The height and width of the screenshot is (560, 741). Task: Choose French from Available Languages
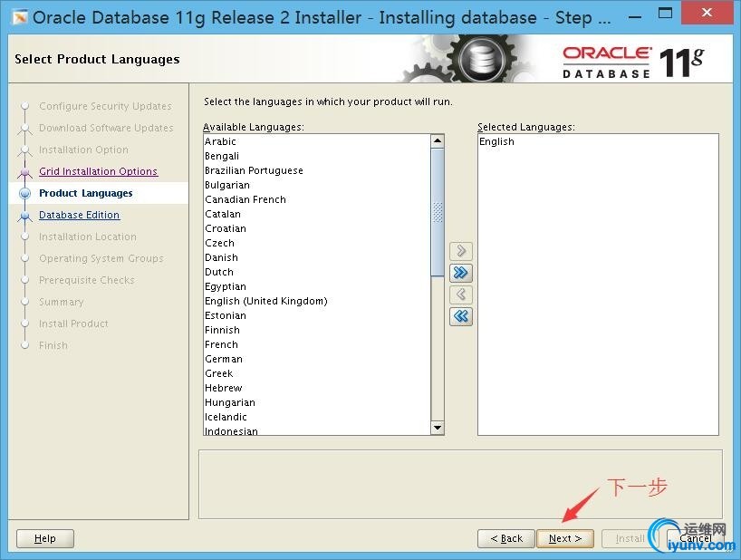point(317,344)
